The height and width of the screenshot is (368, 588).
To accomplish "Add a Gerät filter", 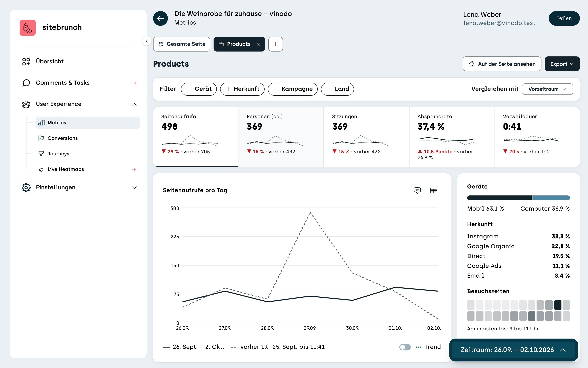I will 199,89.
